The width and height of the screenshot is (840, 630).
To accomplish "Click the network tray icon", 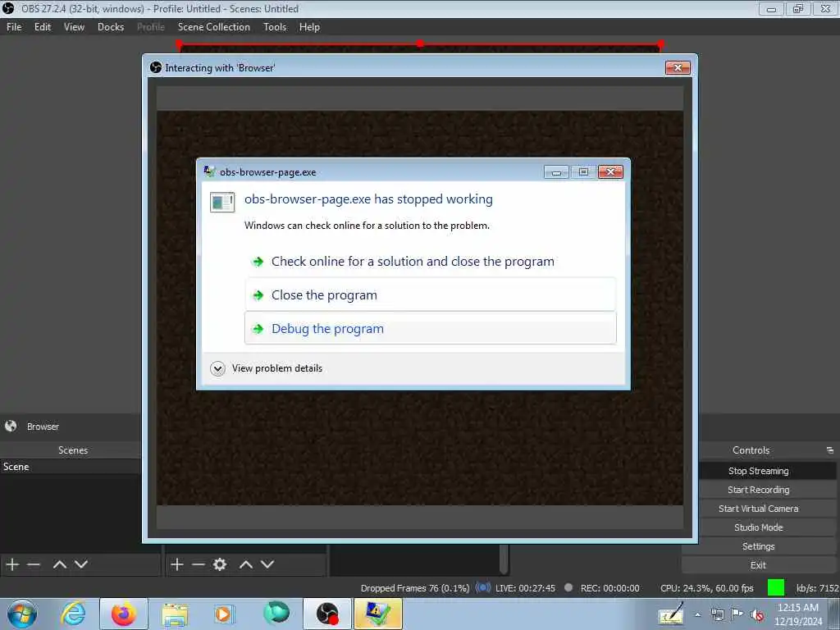I will pos(717,614).
